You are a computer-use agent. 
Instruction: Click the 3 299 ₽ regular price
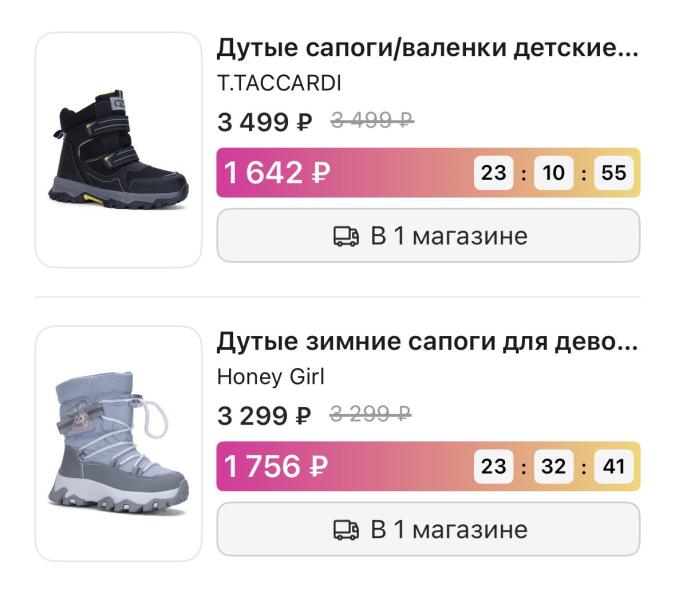[264, 415]
